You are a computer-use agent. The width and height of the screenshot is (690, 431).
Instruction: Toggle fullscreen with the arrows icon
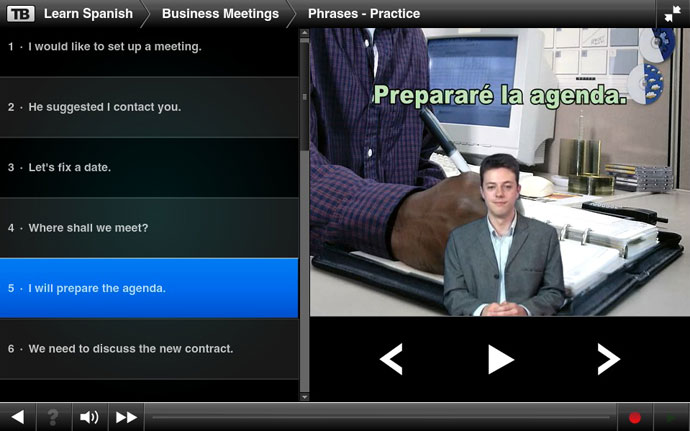(x=669, y=14)
